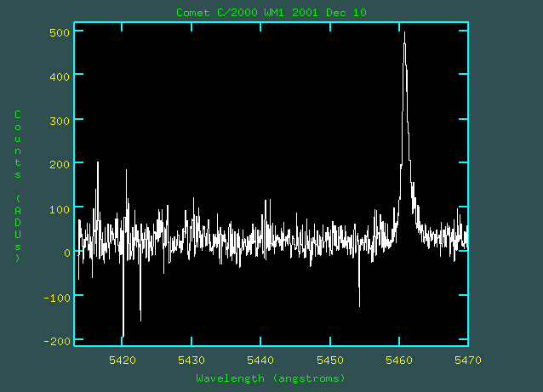543x392 pixels.
Task: Click the y-axis value "300"
Action: [60, 121]
